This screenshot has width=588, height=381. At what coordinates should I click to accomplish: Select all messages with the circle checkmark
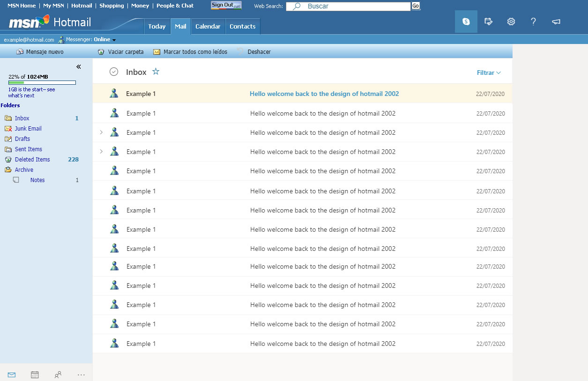click(113, 72)
